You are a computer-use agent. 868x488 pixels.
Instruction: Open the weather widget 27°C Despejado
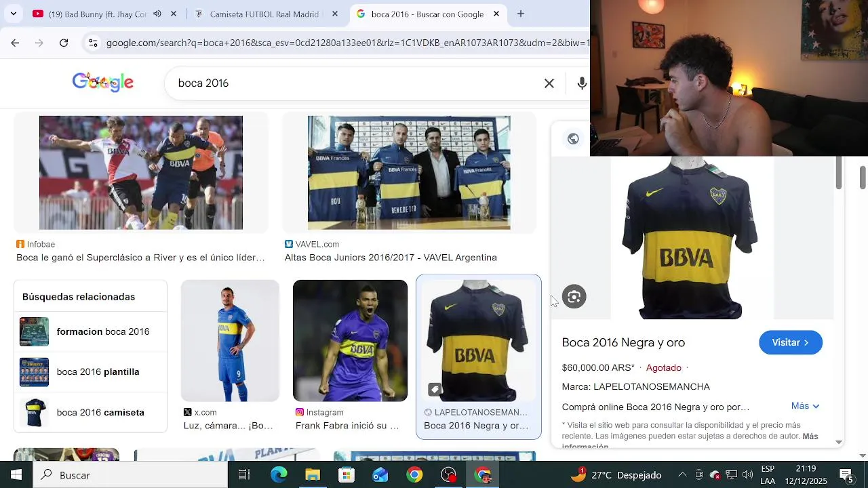[x=617, y=475]
